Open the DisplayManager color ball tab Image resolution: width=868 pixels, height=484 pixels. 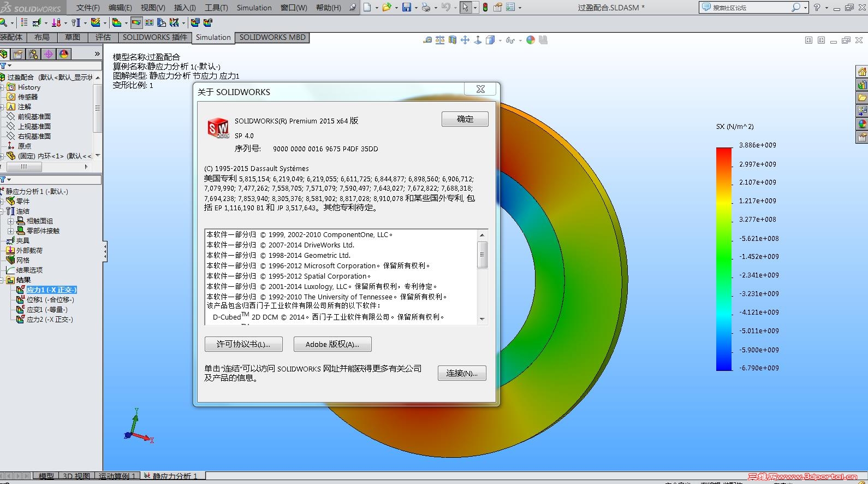[64, 54]
